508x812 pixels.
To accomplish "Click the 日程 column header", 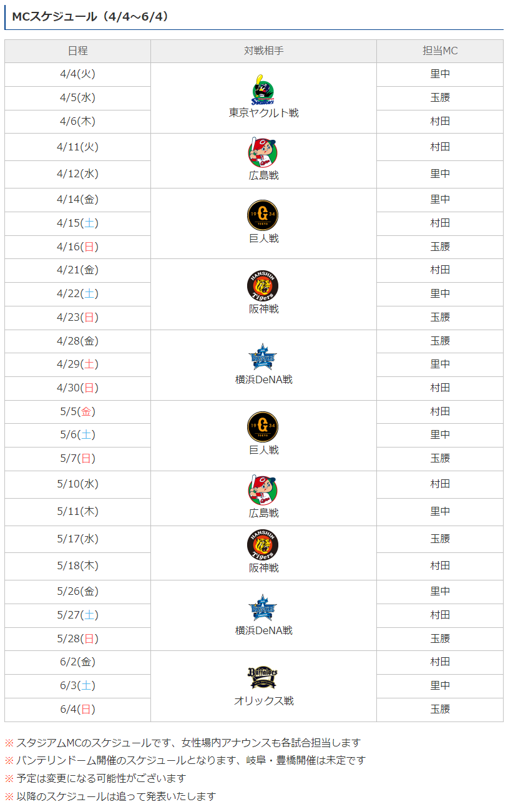I will pos(77,51).
